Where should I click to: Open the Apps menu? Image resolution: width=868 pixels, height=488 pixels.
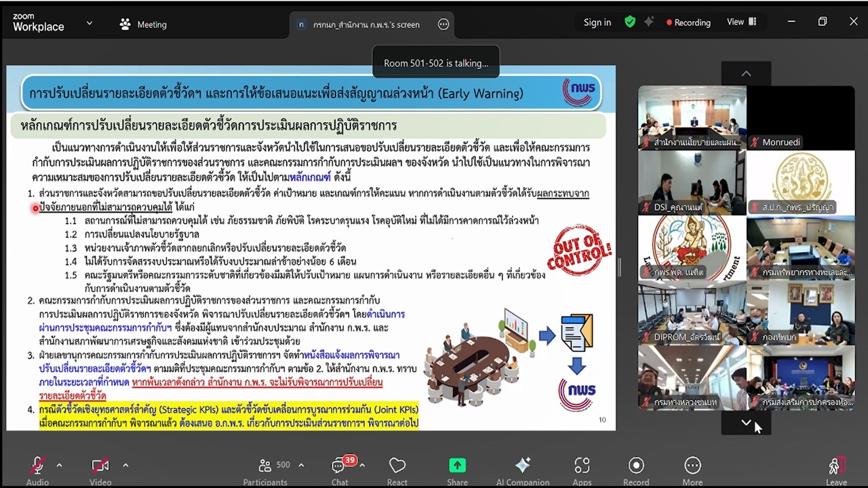coord(582,466)
